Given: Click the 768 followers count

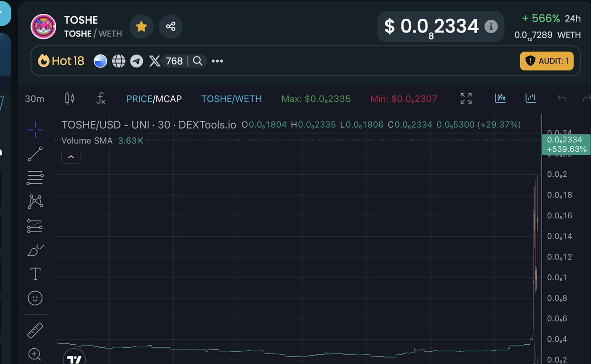Looking at the screenshot, I should (x=174, y=61).
